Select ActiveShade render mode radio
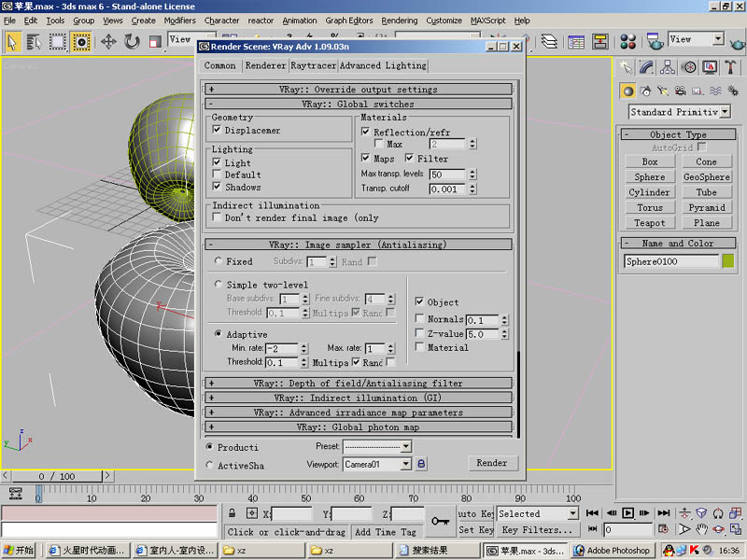Screen dimensions: 747x560 point(209,465)
